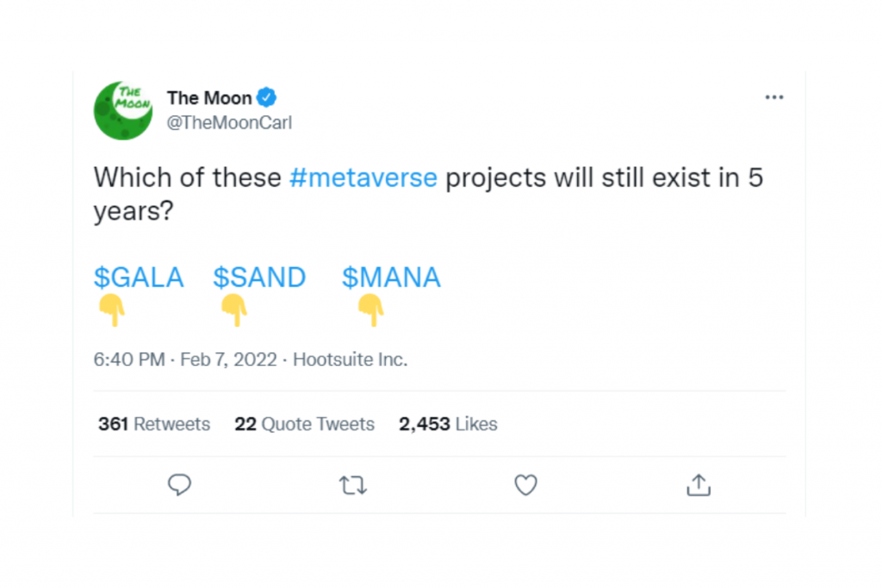Open The Moon's profile via display name
The height and width of the screenshot is (588, 882).
[x=208, y=97]
